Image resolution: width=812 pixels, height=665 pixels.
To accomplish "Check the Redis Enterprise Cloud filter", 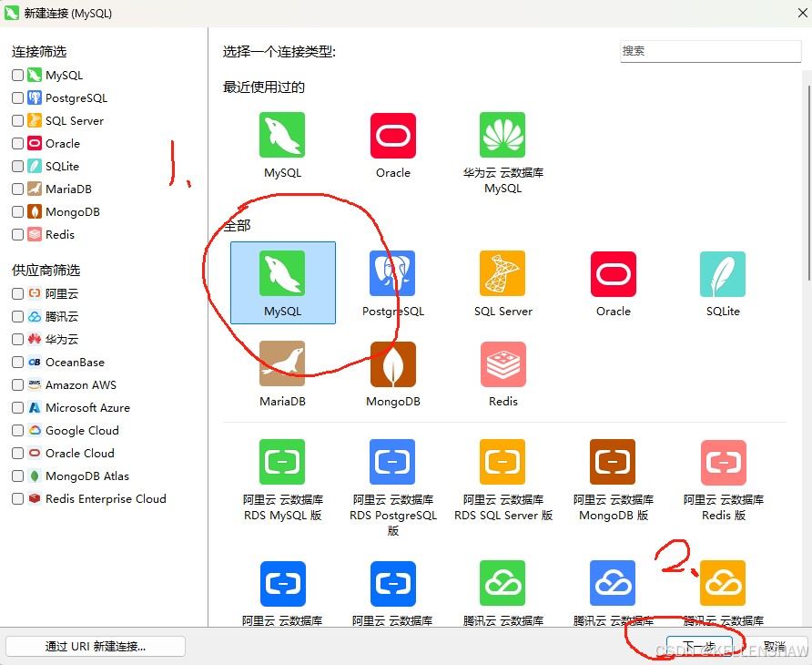I will point(17,499).
